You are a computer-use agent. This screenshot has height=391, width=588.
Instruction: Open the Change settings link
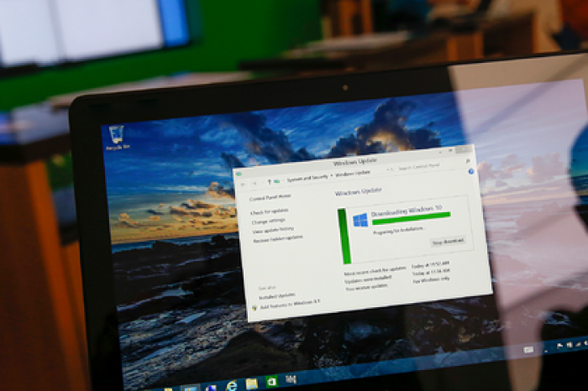tap(269, 221)
